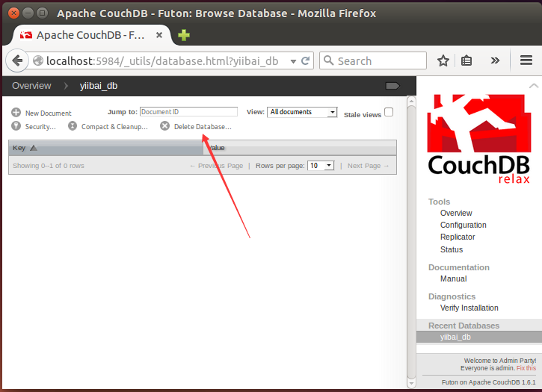
Task: Open a new Firefox tab
Action: point(184,35)
